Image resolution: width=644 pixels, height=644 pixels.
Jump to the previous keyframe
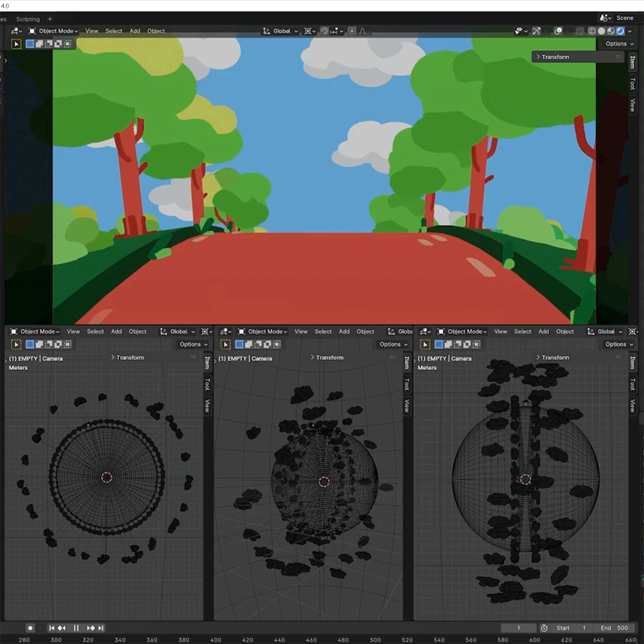[62, 628]
